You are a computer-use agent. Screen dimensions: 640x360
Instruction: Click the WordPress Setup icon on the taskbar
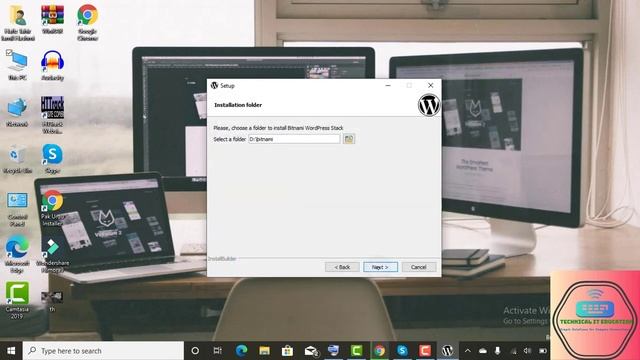448,351
